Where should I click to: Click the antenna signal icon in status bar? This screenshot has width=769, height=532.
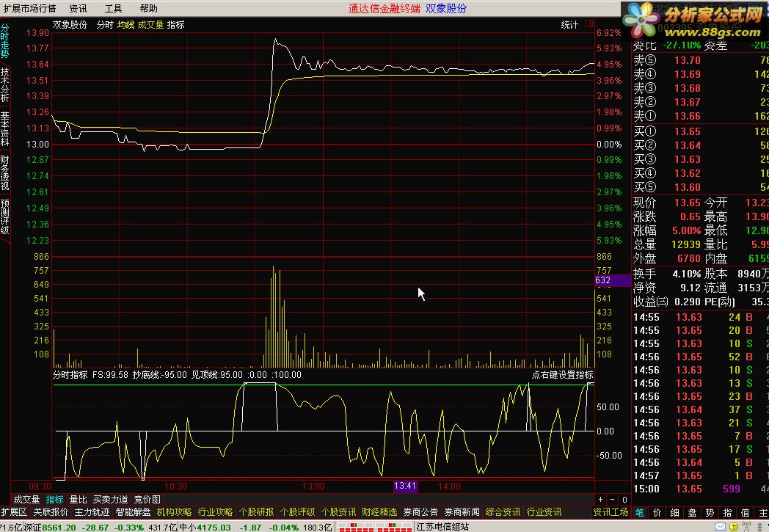[x=747, y=527]
